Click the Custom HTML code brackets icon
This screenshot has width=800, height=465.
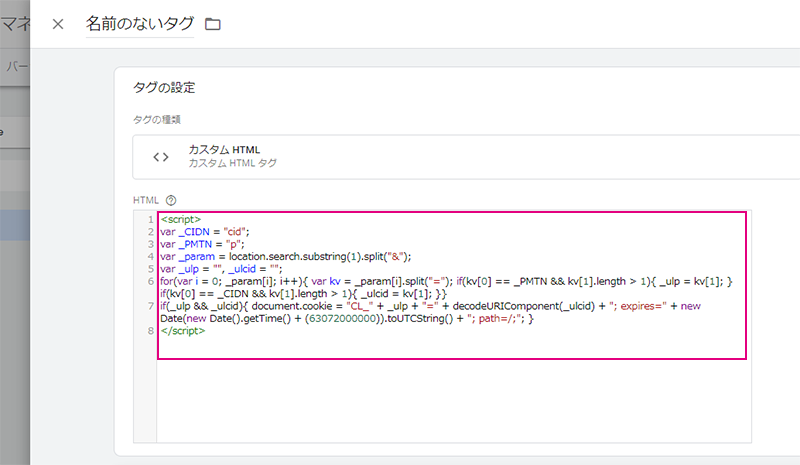160,156
